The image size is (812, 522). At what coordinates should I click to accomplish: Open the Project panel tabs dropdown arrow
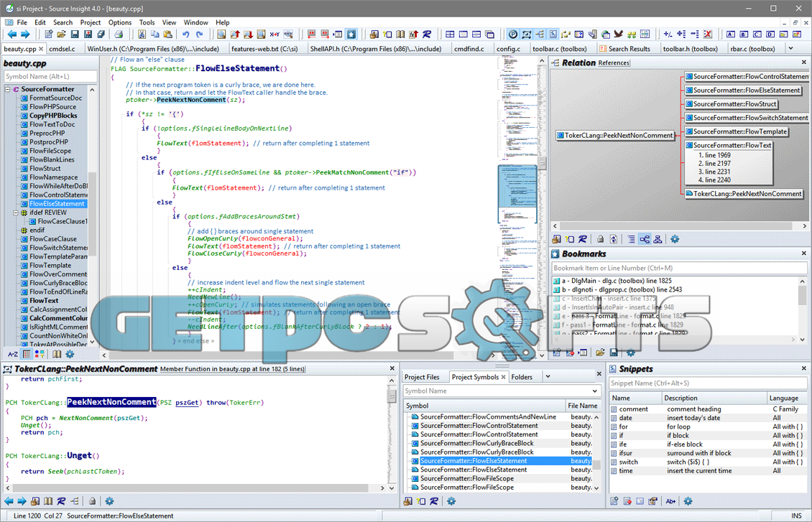[x=548, y=377]
